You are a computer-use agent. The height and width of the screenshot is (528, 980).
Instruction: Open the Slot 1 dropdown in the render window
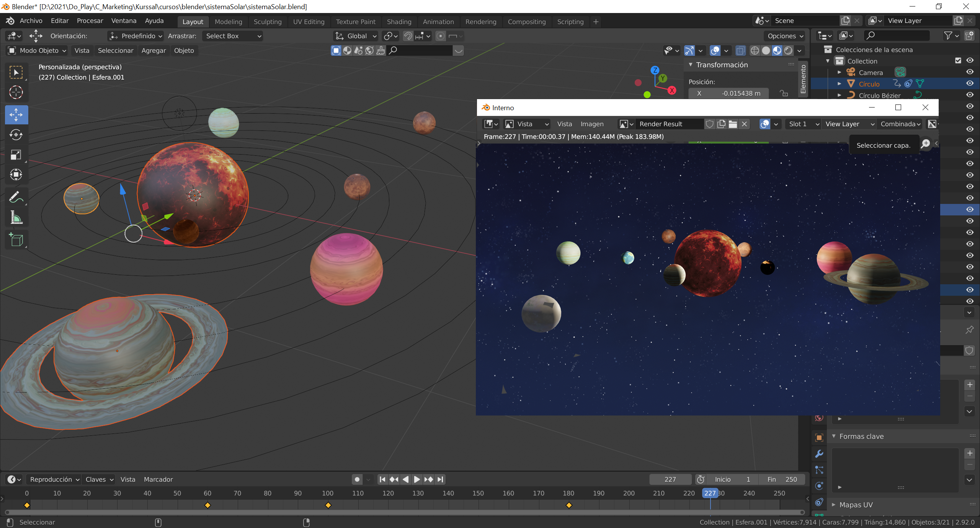coord(803,124)
